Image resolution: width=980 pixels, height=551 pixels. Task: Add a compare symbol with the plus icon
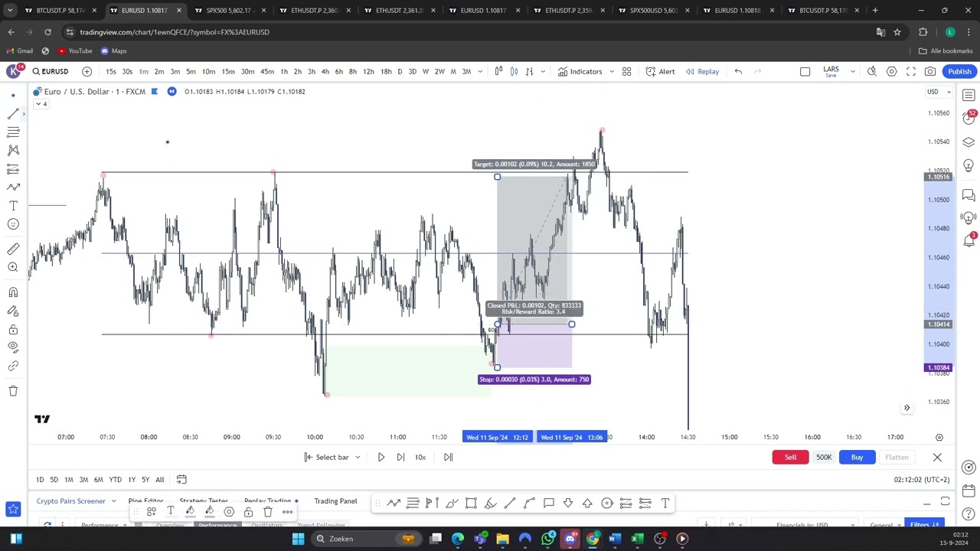(87, 71)
